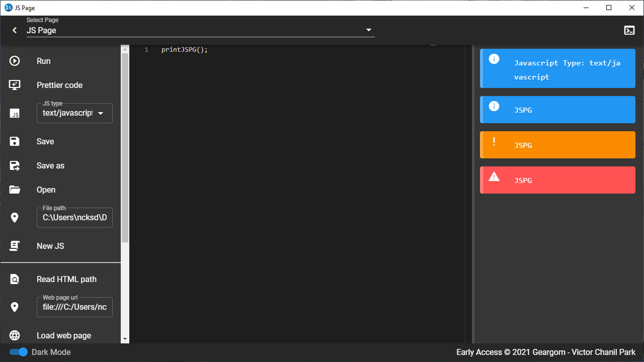Image resolution: width=644 pixels, height=362 pixels.
Task: Go back using the left chevron arrow
Action: (x=15, y=30)
